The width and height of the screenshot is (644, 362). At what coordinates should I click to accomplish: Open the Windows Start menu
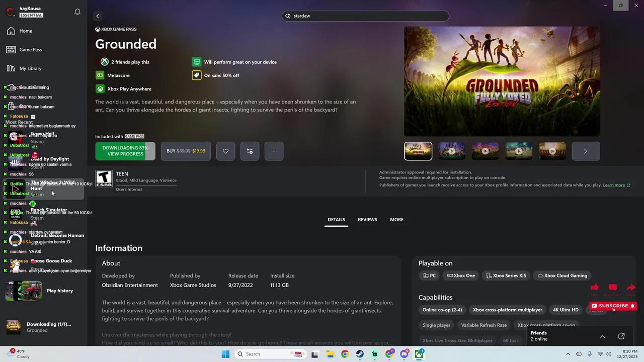point(225,354)
